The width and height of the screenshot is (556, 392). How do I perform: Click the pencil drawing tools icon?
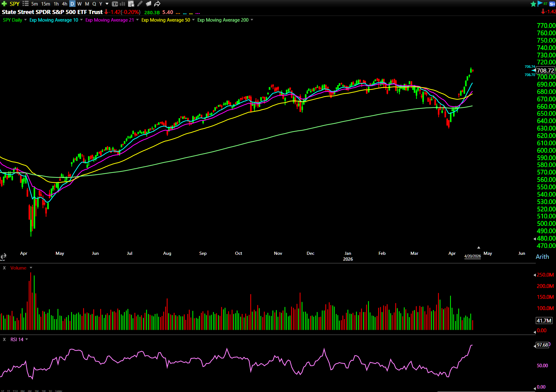140,4
